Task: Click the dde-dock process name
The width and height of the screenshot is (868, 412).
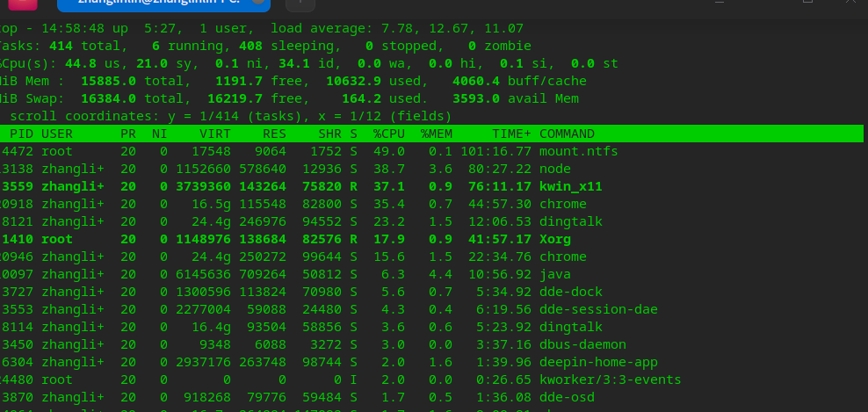Action: pyautogui.click(x=571, y=292)
